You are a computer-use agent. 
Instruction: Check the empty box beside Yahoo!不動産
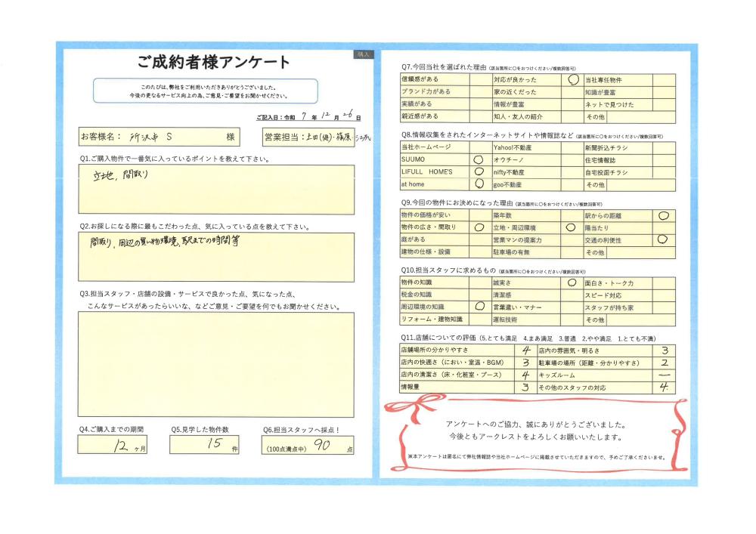click(572, 147)
